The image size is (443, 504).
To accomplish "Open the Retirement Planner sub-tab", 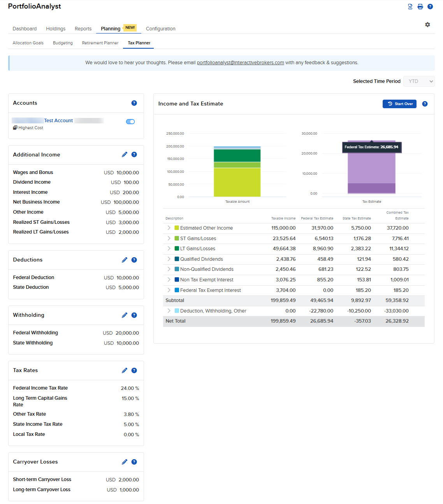I will tap(100, 43).
